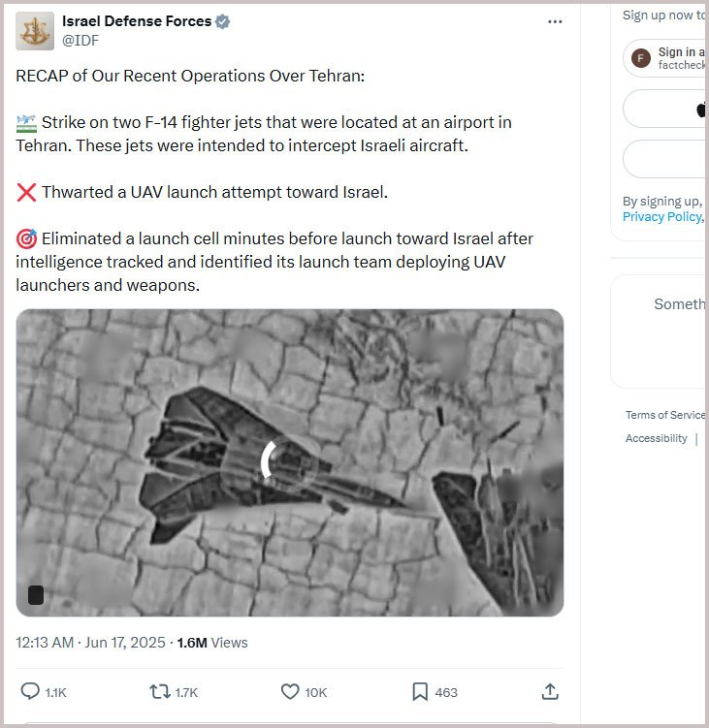Like the post with the heart icon
709x728 pixels.
click(290, 691)
